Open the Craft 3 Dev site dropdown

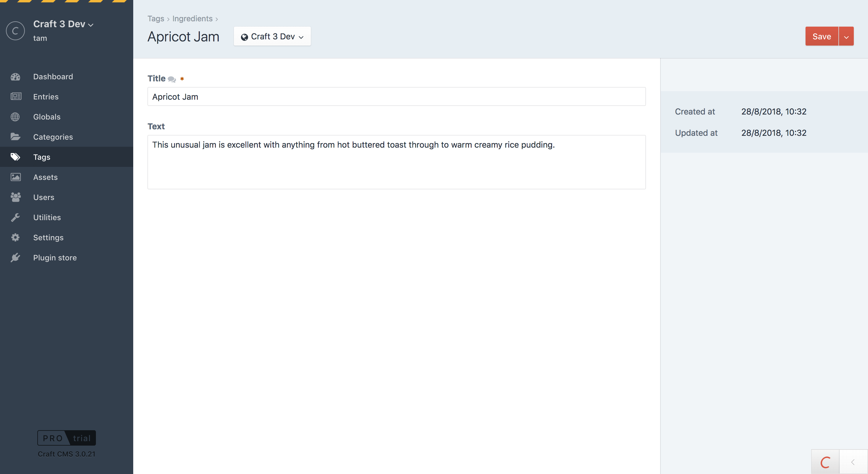[272, 36]
